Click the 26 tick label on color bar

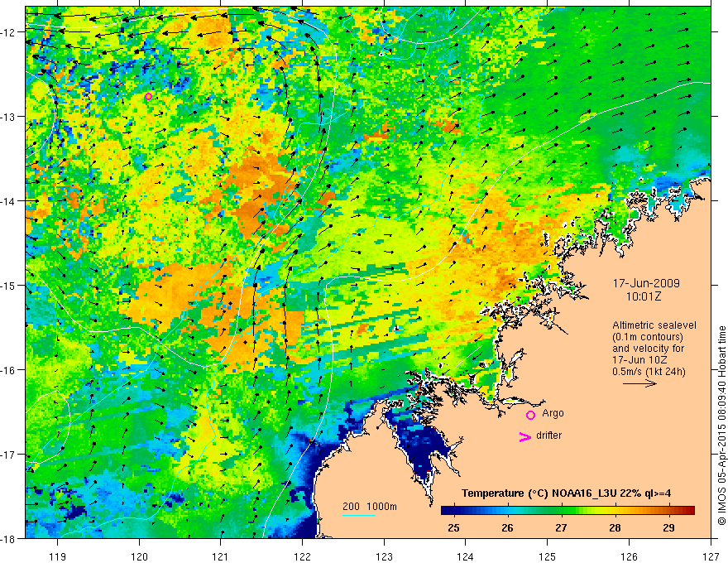[507, 527]
